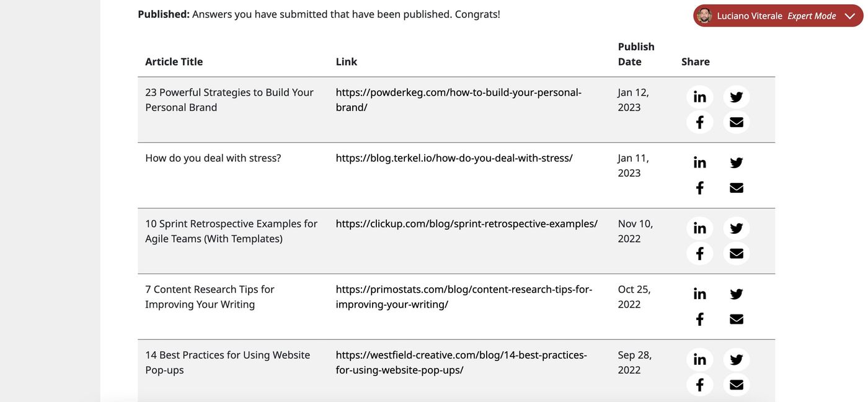Expand the Luciano Viterale user menu
This screenshot has height=402, width=868.
point(849,16)
